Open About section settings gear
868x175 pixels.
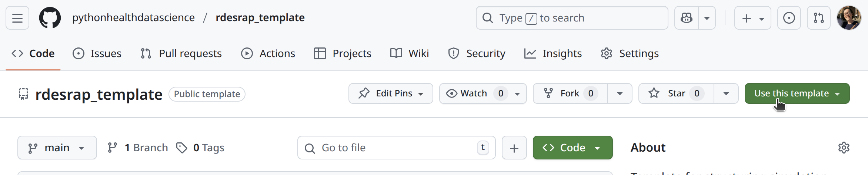[x=844, y=148]
